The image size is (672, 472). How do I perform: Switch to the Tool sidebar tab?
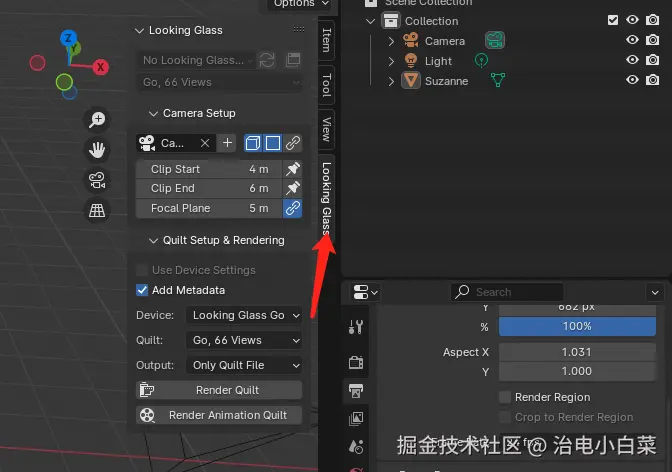click(x=327, y=85)
